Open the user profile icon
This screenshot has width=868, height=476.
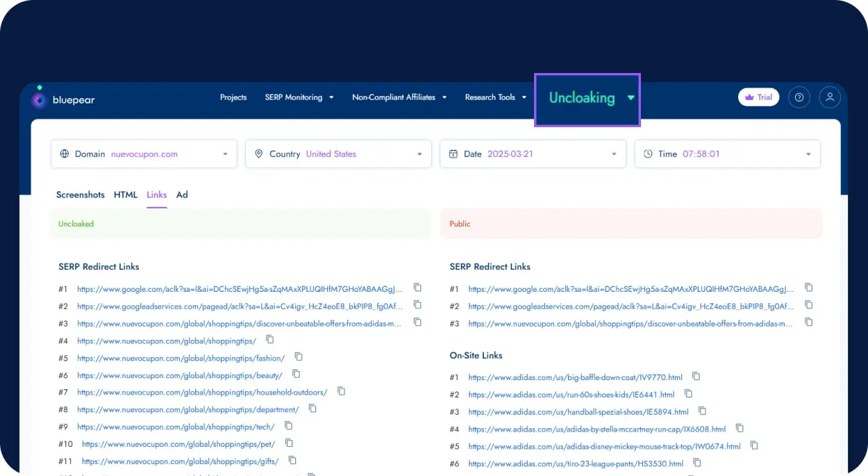point(830,97)
